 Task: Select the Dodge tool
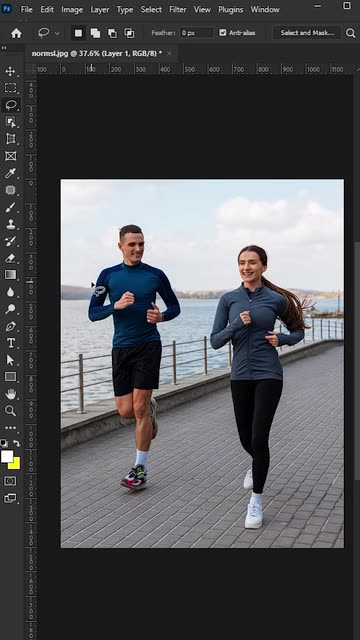tap(10, 309)
